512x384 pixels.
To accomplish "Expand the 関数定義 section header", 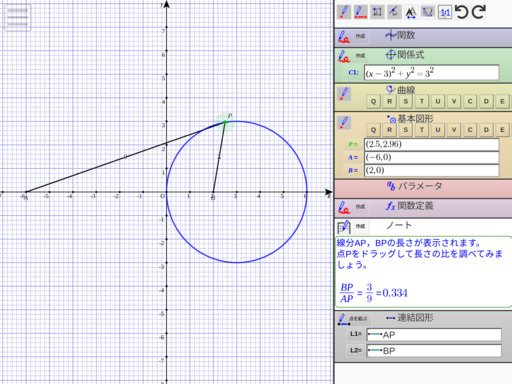I will [x=410, y=206].
